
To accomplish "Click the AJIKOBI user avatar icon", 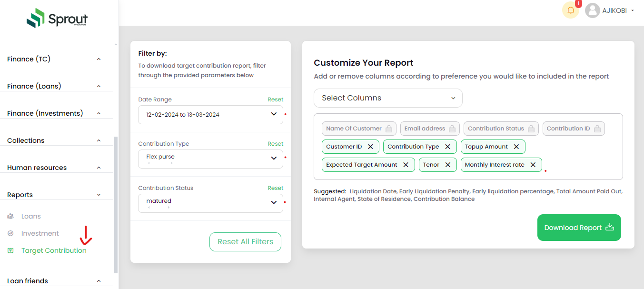I will pyautogui.click(x=592, y=10).
